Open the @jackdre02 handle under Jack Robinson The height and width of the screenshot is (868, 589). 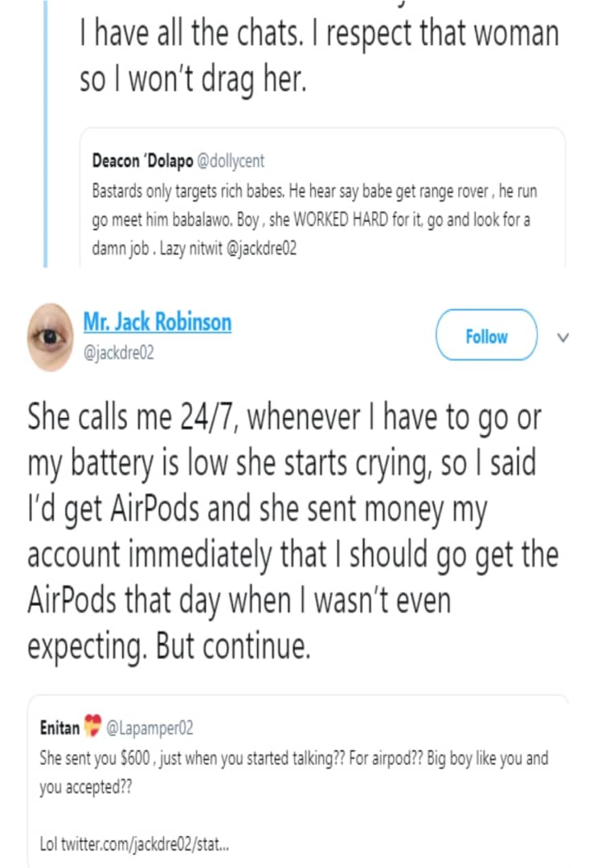tap(117, 354)
